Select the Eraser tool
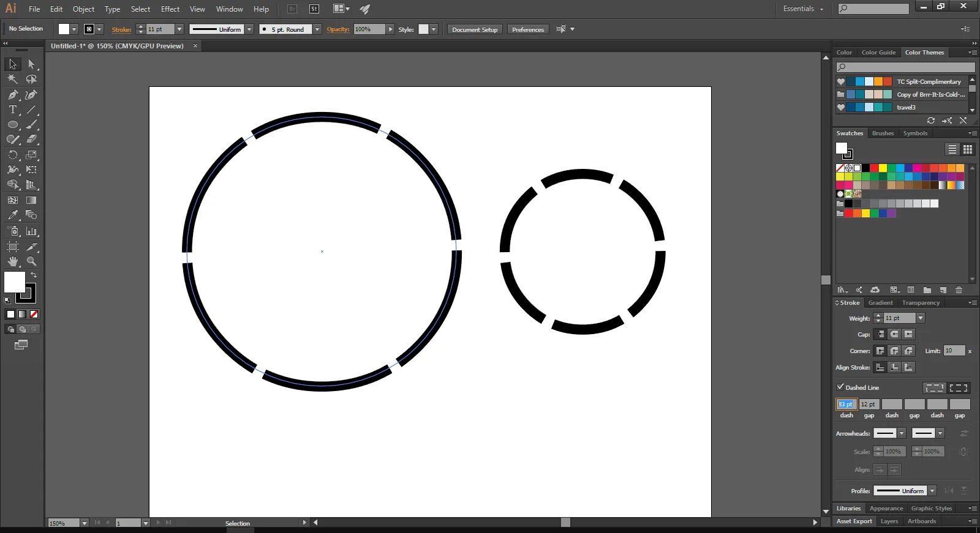Screen dimensions: 980x533 (x=31, y=140)
